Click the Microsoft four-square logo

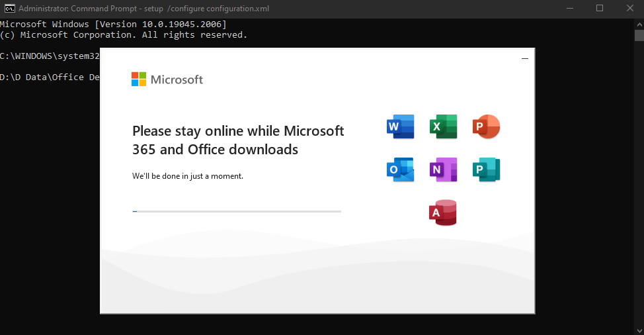pos(139,79)
